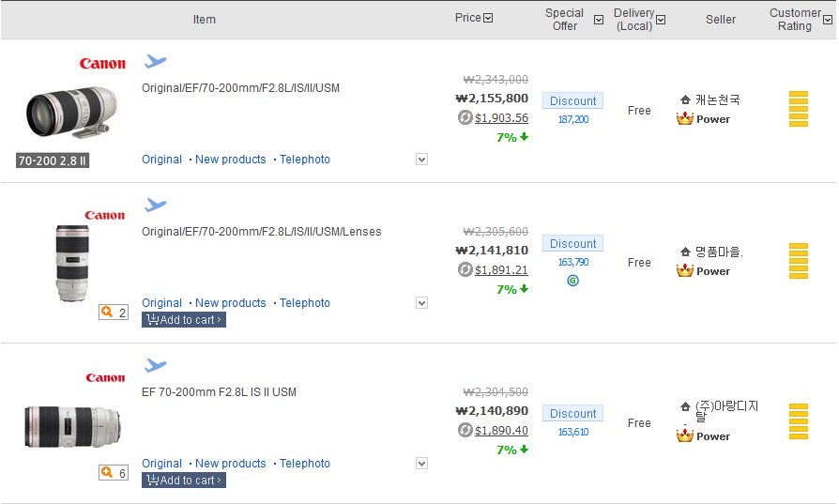Sort by Price column dropdown

tap(488, 18)
